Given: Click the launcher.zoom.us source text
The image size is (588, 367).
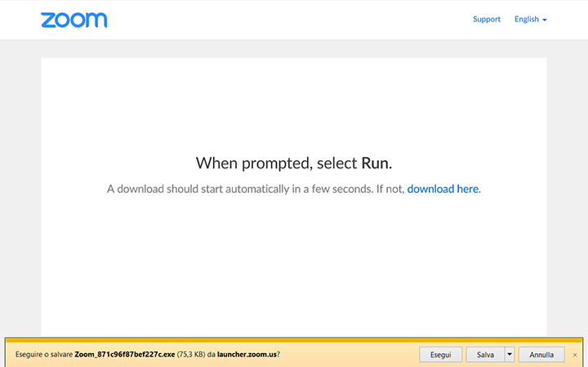Looking at the screenshot, I should pos(247,354).
